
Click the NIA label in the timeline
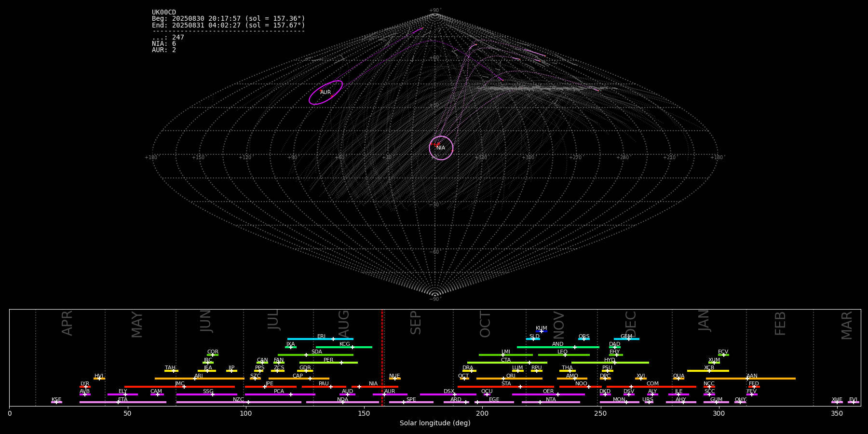pyautogui.click(x=373, y=383)
